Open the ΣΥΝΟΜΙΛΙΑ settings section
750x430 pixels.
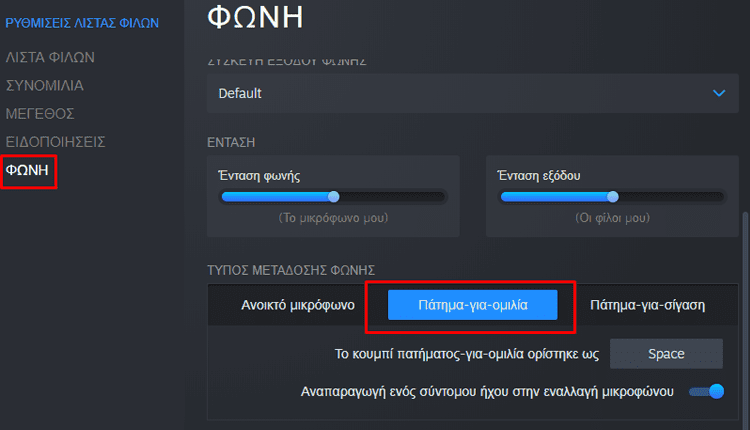tap(44, 86)
